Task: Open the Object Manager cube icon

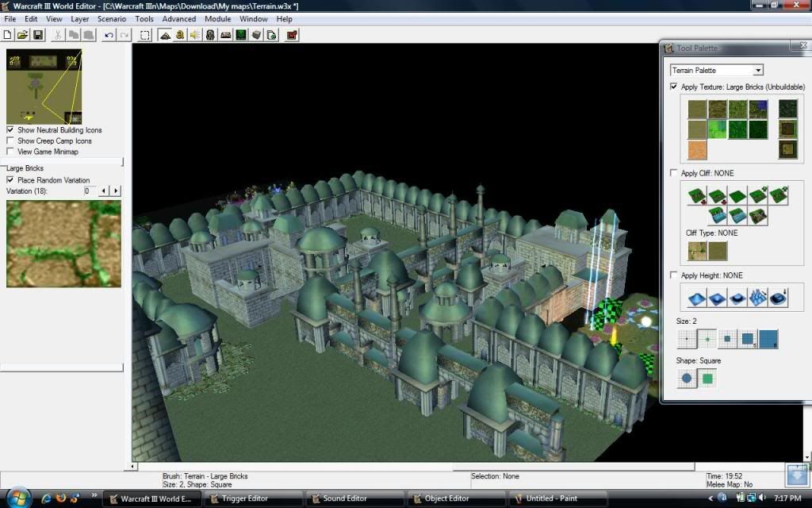Action: (256, 35)
